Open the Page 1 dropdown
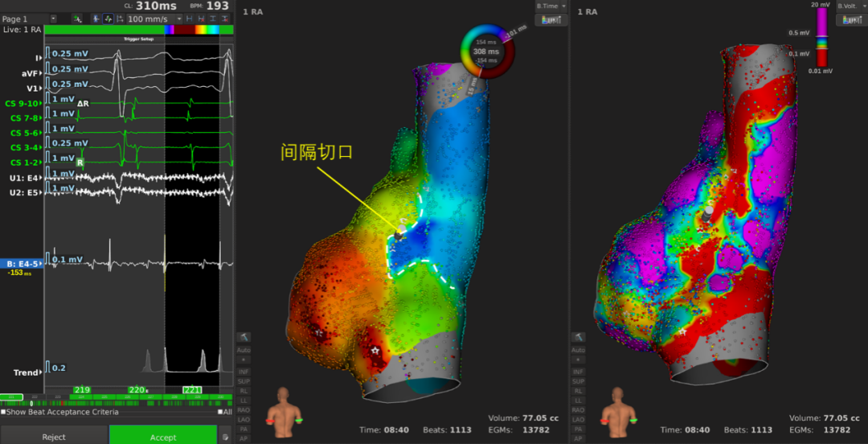 (x=53, y=18)
